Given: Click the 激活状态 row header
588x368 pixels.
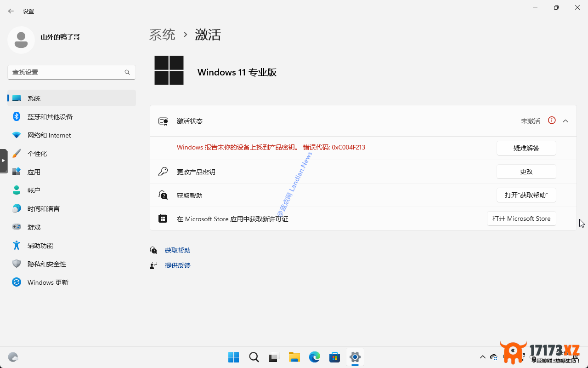Looking at the screenshot, I should tap(363, 121).
